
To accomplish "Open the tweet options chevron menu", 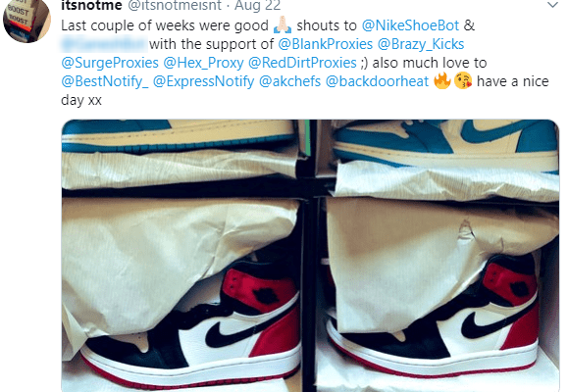I will pyautogui.click(x=552, y=5).
